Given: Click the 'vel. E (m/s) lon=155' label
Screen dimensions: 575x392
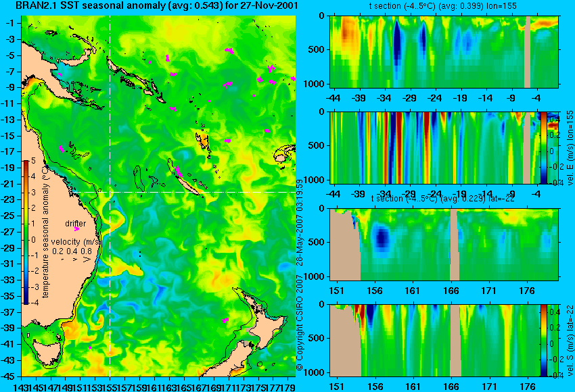Looking at the screenshot, I should click(x=570, y=147).
